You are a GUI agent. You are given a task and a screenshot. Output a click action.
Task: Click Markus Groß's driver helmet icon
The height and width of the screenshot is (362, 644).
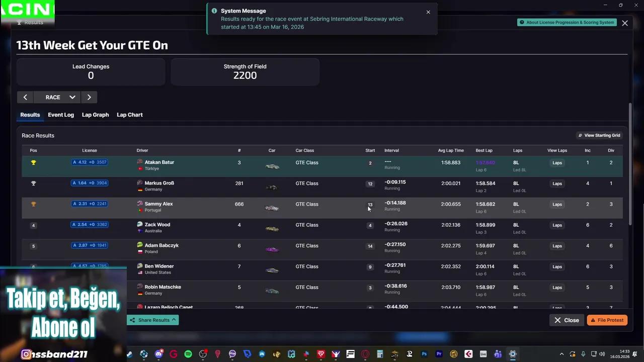[x=140, y=183]
